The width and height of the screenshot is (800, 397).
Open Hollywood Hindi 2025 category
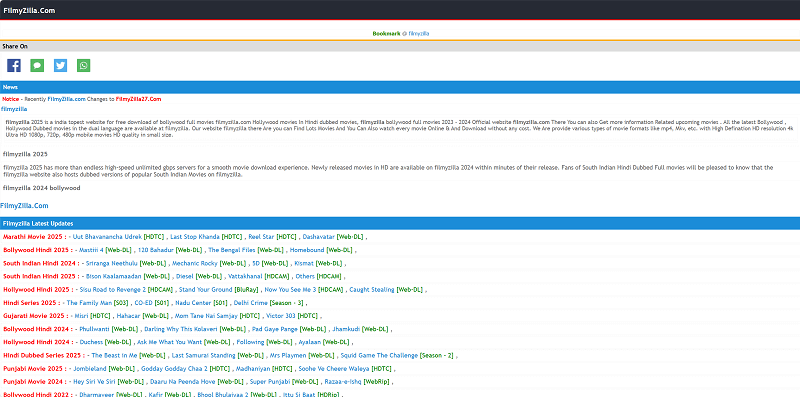tap(37, 290)
